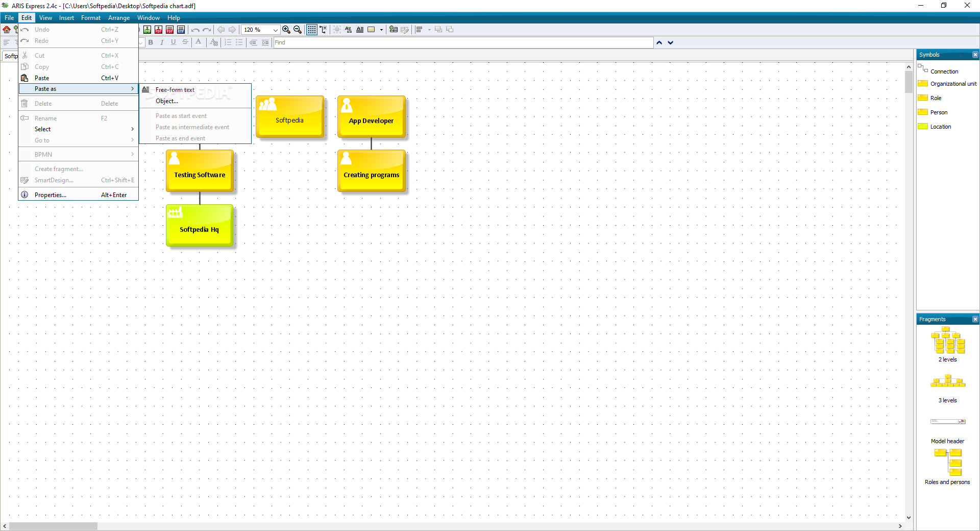Open the Help menu
Screen dimensions: 980x531
click(x=174, y=18)
